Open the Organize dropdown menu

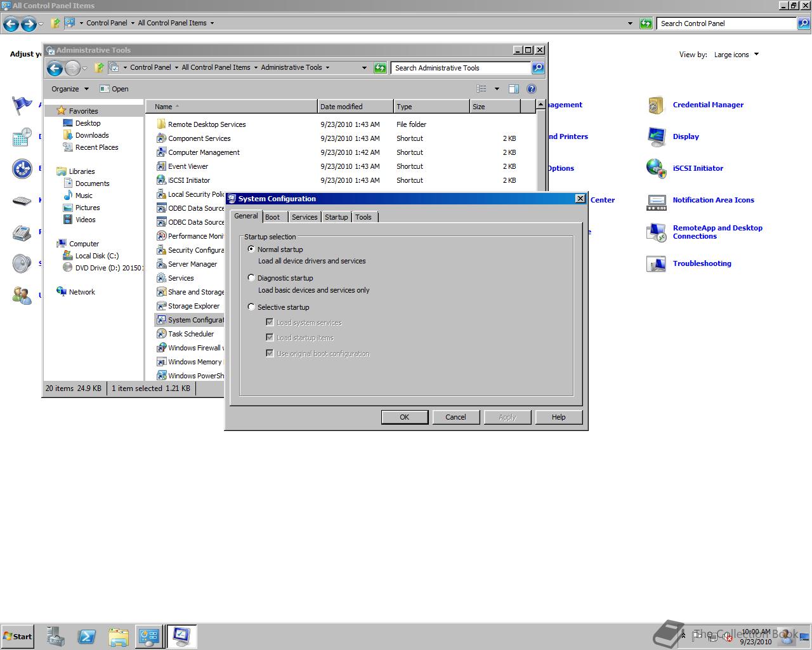click(70, 89)
